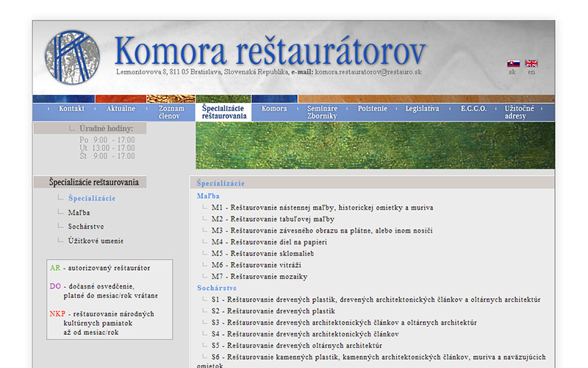Click the 'AR - autorizovaný reštaurátor' legend entry
The height and width of the screenshot is (368, 588).
pyautogui.click(x=100, y=268)
